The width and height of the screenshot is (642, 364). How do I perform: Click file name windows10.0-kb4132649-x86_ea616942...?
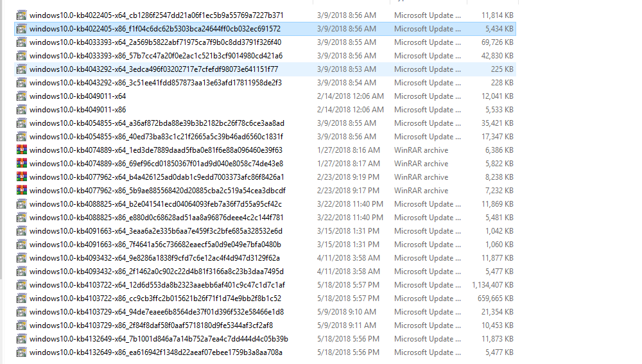(156, 352)
